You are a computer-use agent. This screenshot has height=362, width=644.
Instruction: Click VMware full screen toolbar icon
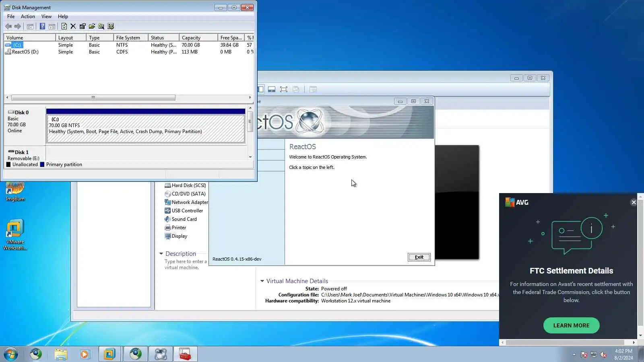coord(284,89)
